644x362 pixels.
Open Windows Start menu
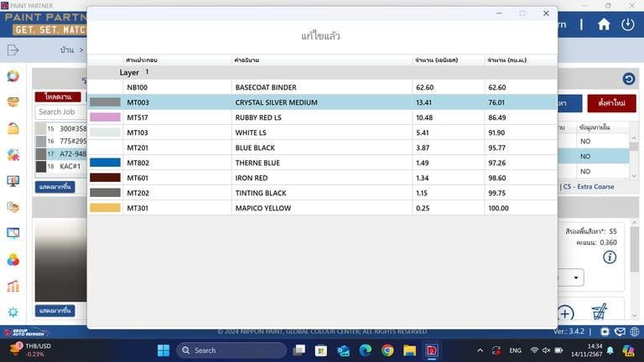163,350
